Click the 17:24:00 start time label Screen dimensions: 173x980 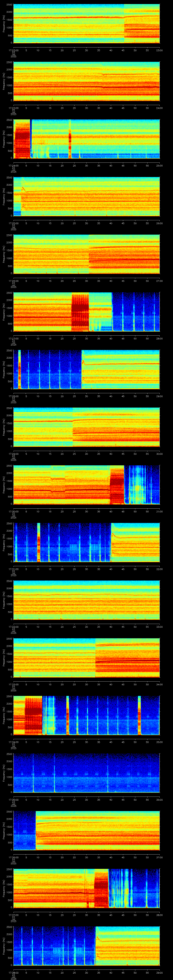click(13, 166)
